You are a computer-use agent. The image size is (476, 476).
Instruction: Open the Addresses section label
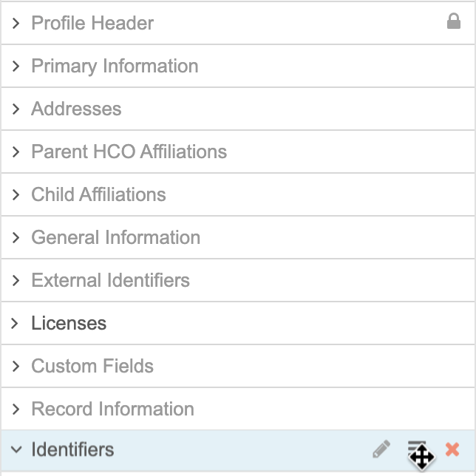[76, 109]
